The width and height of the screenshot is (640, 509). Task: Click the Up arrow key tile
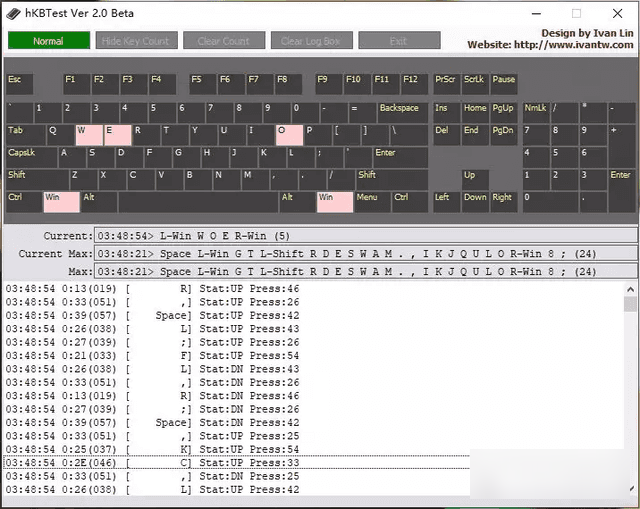pos(475,180)
